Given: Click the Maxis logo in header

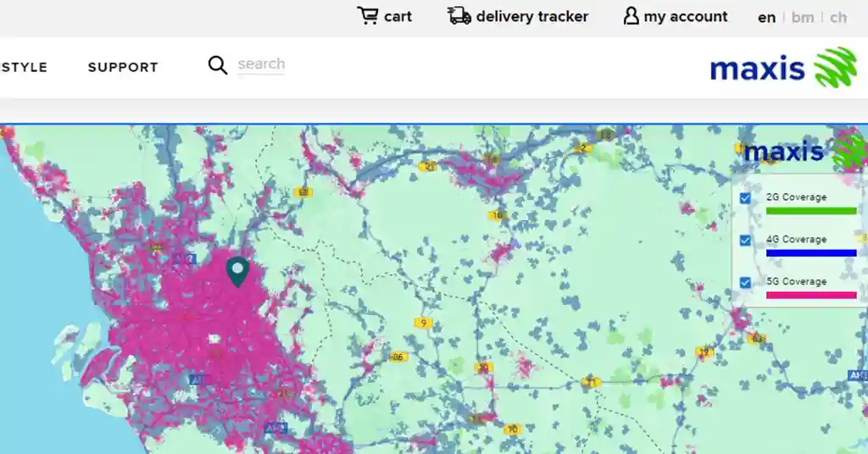Looking at the screenshot, I should (x=783, y=68).
